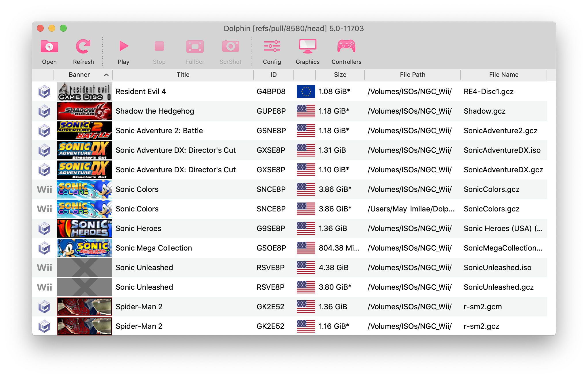The width and height of the screenshot is (588, 378).
Task: Click the ID column header
Action: (273, 75)
